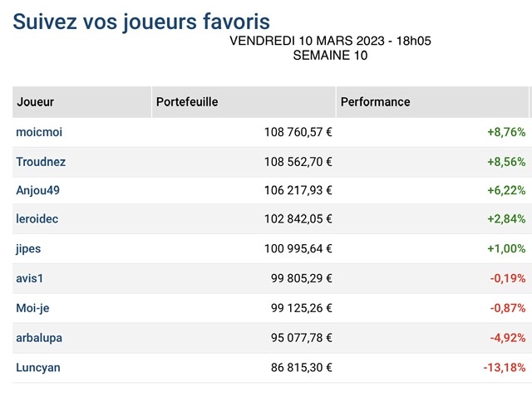Open arbalupa player profile link
This screenshot has height=406, width=532.
(39, 338)
